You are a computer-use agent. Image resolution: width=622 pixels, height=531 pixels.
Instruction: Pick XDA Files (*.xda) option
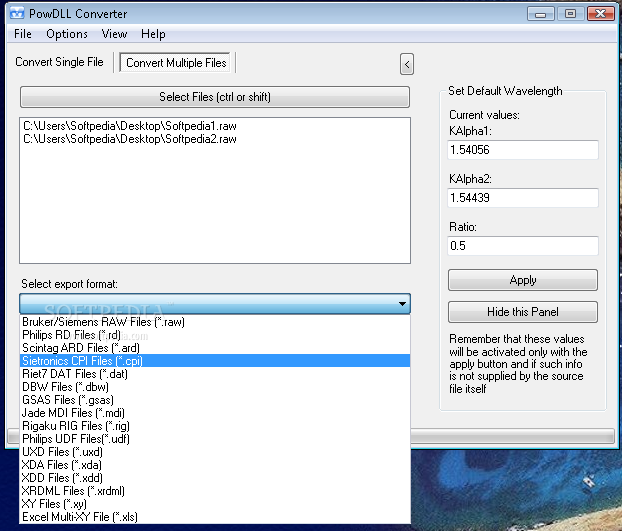[215, 465]
